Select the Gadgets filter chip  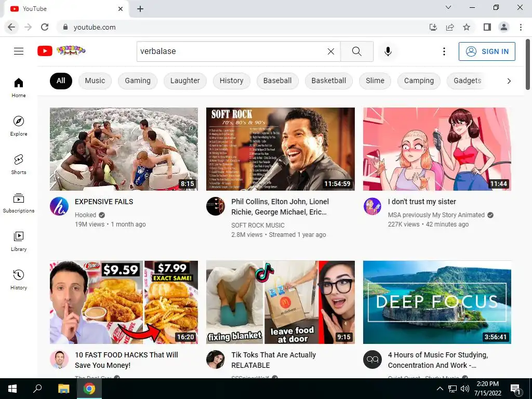tap(467, 81)
